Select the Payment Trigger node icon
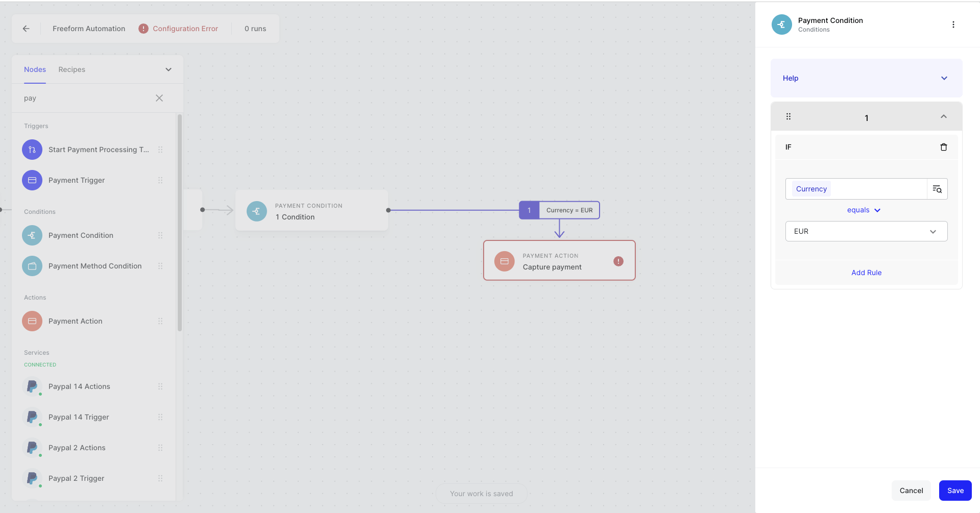 [32, 180]
